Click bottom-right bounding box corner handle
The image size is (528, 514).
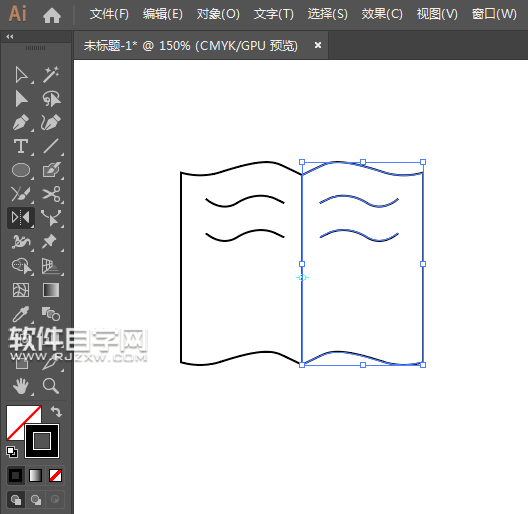pos(423,365)
